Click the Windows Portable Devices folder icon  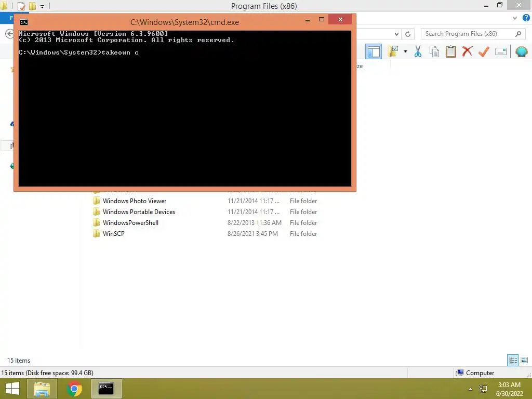[x=96, y=212]
